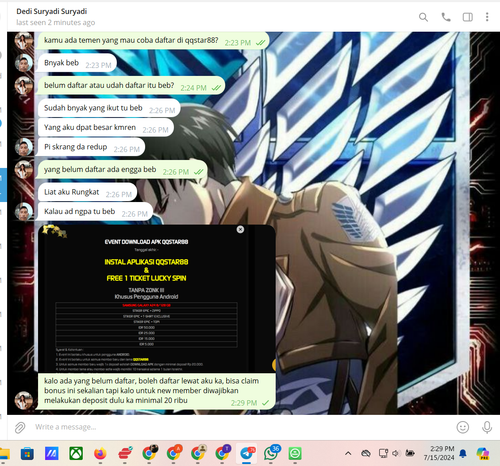Open the green smiley chat app in taskbar
This screenshot has height=466, width=500.
(295, 454)
